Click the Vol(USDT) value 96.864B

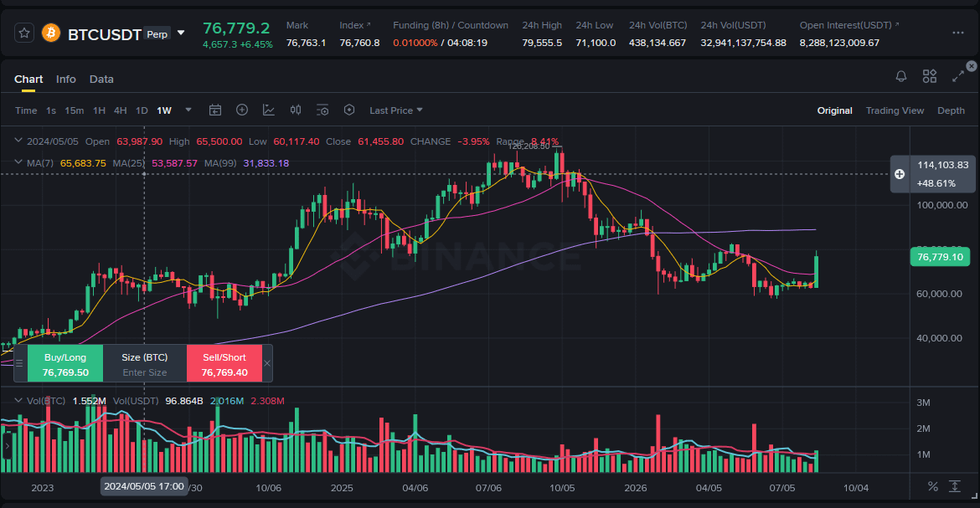click(x=183, y=401)
